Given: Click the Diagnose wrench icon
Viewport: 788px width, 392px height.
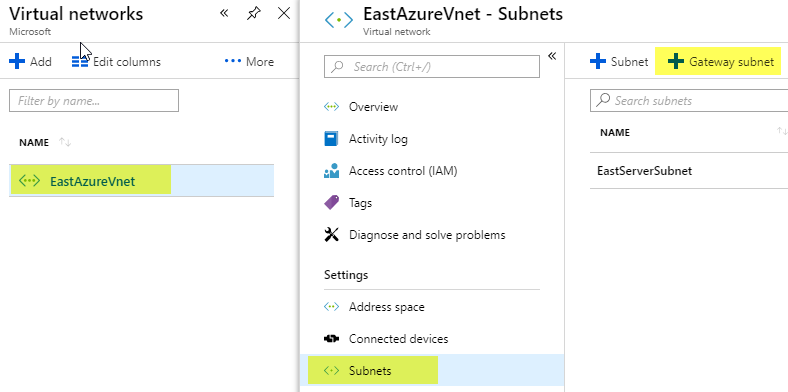Looking at the screenshot, I should (x=332, y=235).
